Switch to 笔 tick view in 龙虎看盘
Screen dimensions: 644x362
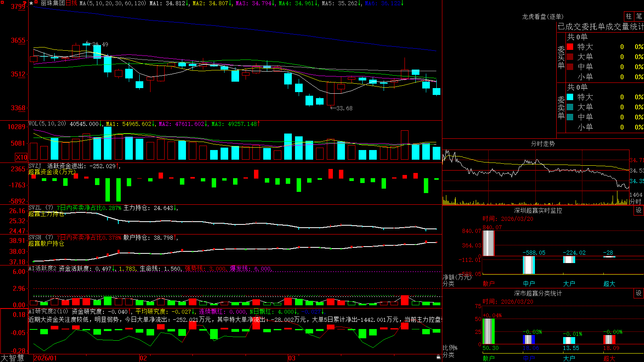click(x=639, y=16)
